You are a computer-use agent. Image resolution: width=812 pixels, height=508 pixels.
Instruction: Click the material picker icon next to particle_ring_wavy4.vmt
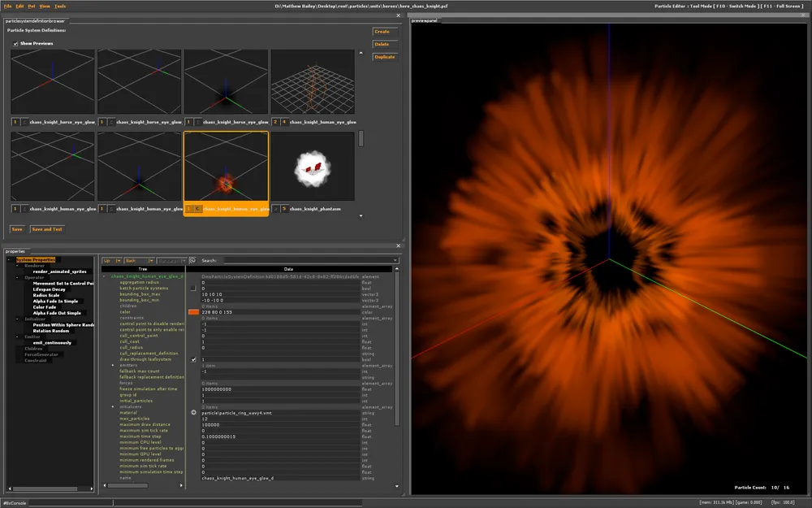tap(193, 413)
